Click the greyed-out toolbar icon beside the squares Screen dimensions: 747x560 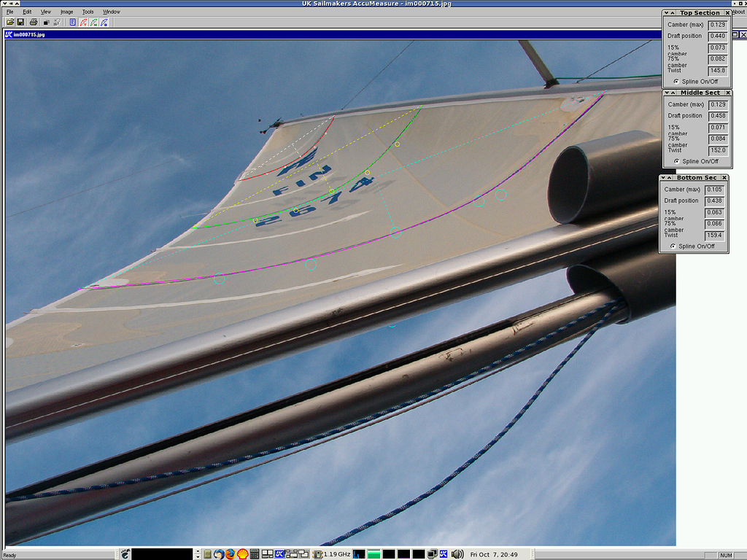[57, 22]
